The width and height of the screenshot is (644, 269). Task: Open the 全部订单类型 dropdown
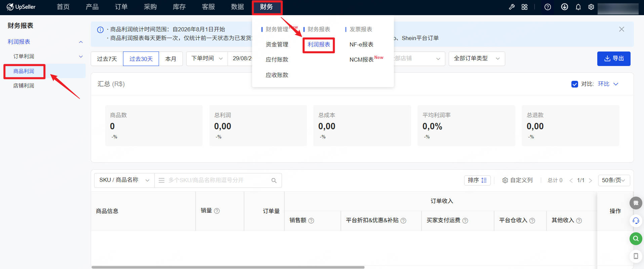pos(477,59)
